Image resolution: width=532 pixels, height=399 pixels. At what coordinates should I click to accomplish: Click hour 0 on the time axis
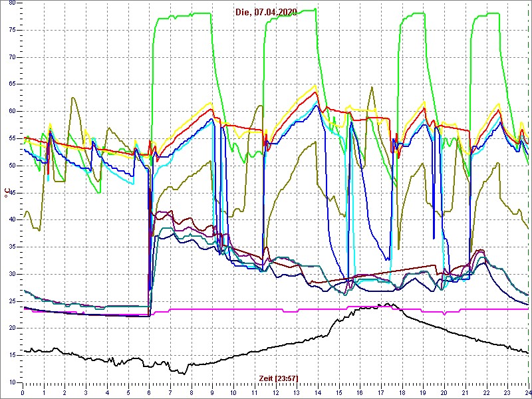(x=23, y=392)
